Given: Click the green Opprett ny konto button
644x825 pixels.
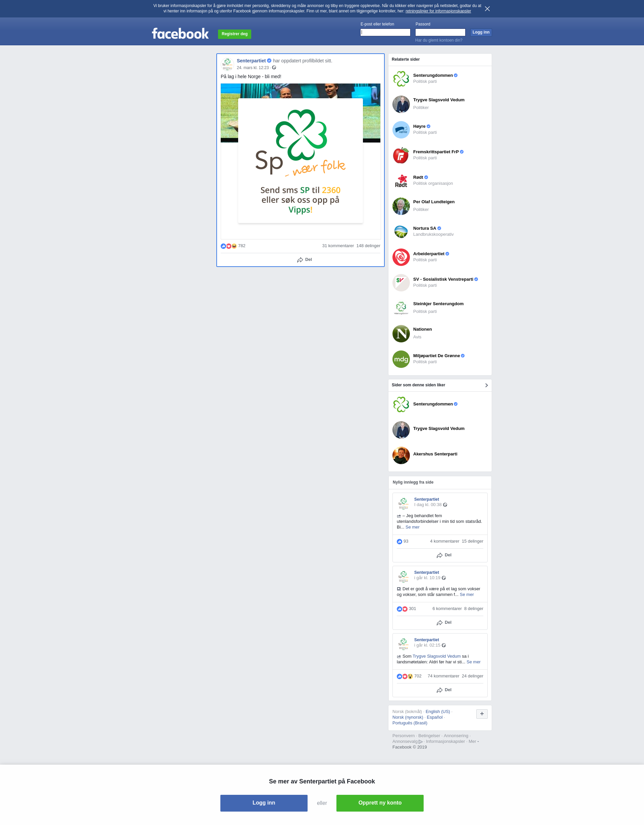Looking at the screenshot, I should [x=380, y=803].
